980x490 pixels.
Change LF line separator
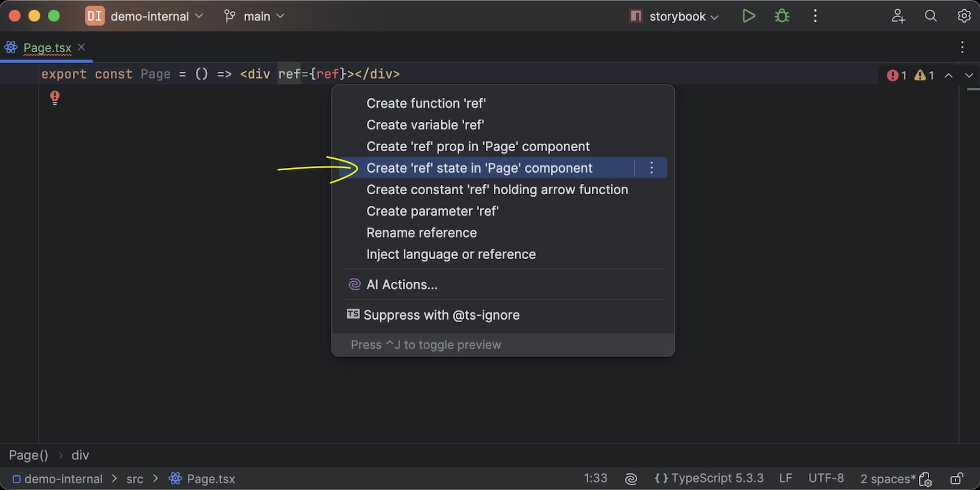click(x=785, y=478)
